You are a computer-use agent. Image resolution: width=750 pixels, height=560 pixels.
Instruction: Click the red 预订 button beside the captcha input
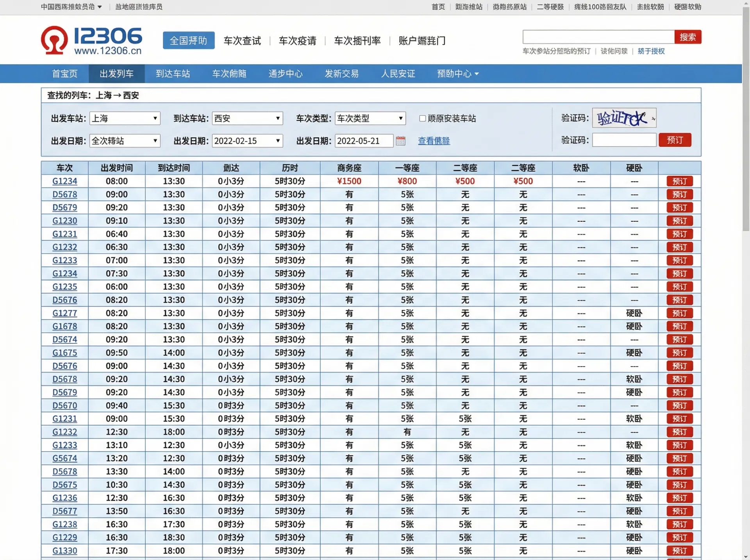pos(675,140)
